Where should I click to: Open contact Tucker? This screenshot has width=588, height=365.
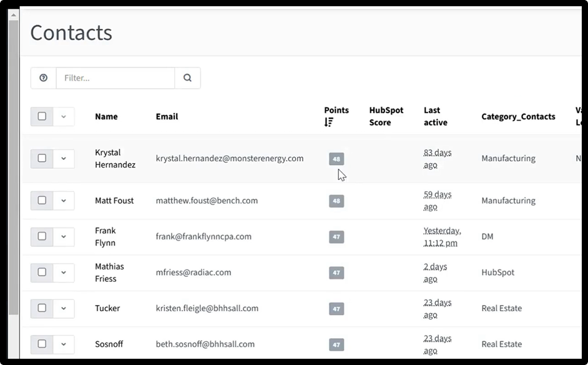(107, 308)
